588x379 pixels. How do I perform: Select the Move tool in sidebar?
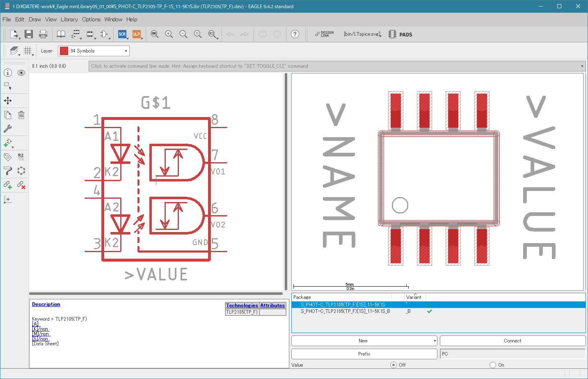pyautogui.click(x=8, y=101)
